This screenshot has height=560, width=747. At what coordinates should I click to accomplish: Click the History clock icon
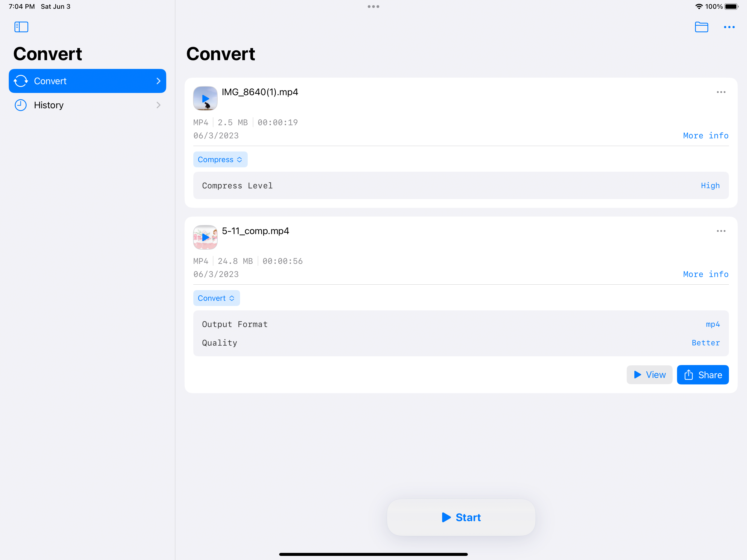21,105
